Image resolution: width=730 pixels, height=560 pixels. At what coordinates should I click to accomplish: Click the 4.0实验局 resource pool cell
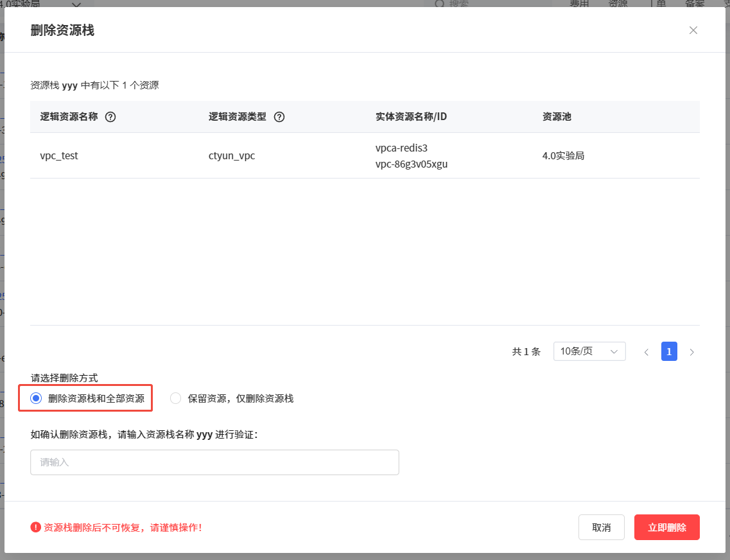563,155
